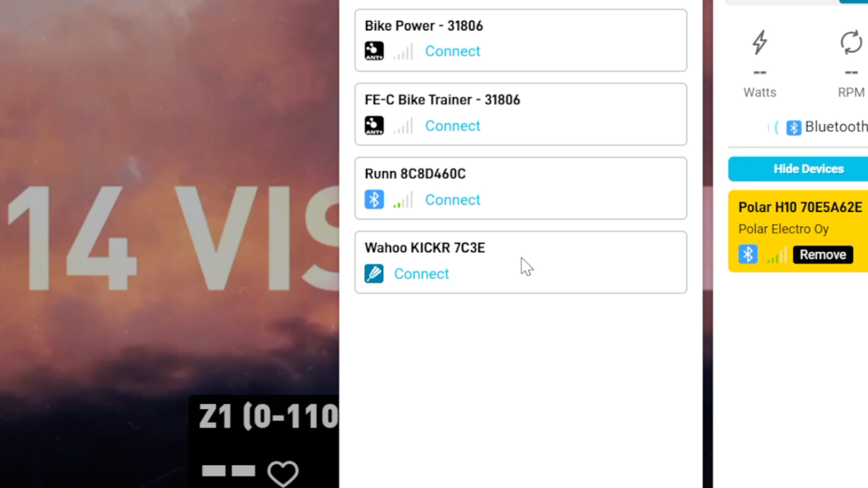Screen dimensions: 868x488
Task: Click the Bluetooth icon in the Polar H10 card
Action: click(748, 254)
